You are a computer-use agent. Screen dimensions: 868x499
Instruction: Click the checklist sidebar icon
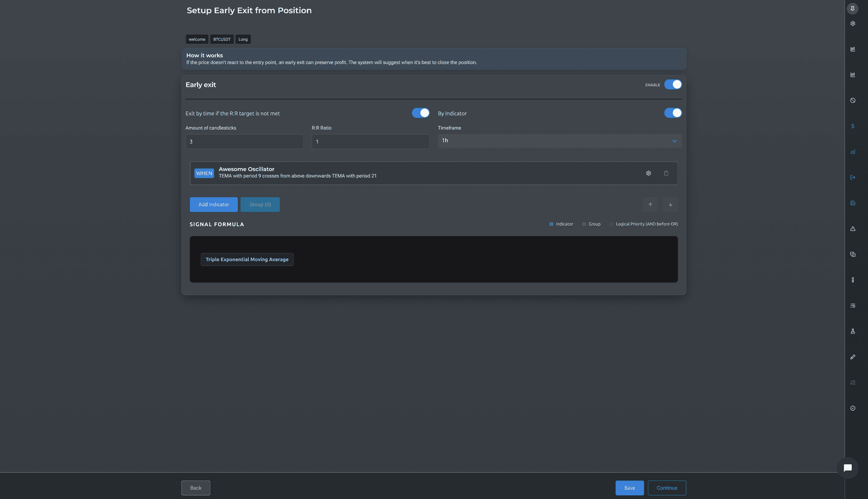[x=853, y=383]
